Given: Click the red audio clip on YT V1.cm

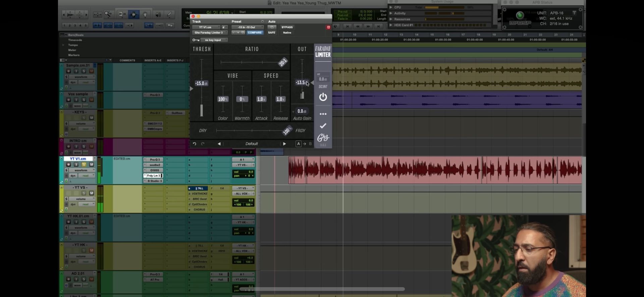Looking at the screenshot, I should tap(435, 170).
